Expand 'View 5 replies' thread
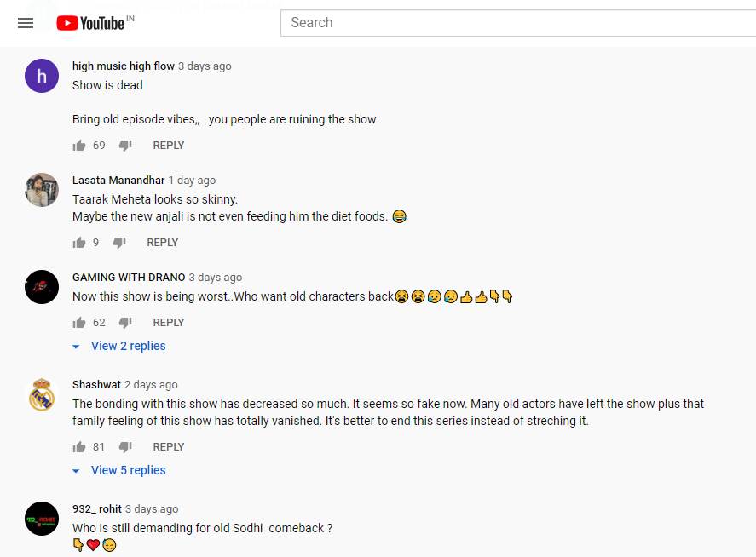The width and height of the screenshot is (756, 557). pos(128,470)
